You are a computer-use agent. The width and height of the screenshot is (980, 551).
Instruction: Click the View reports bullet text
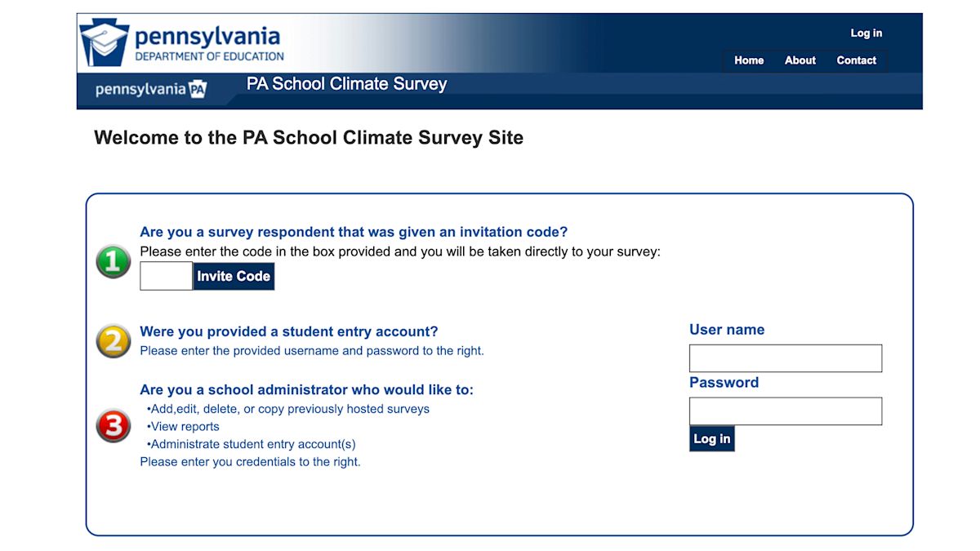(183, 426)
